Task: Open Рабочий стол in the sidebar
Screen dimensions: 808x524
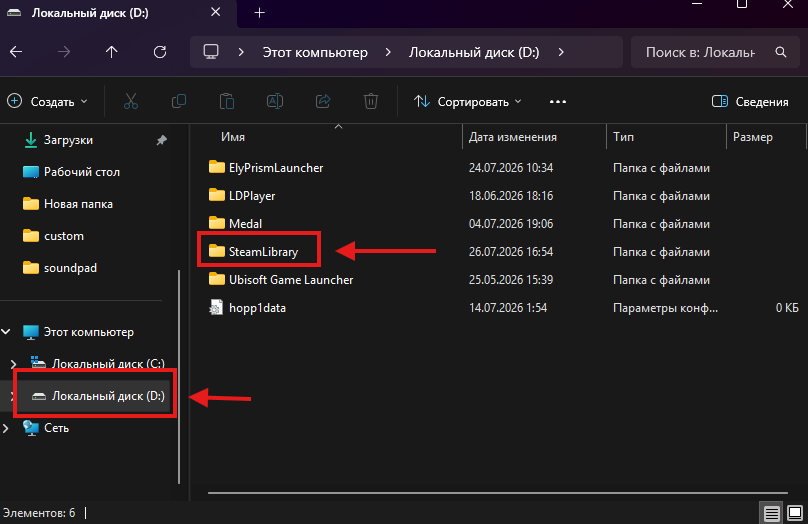Action: pyautogui.click(x=82, y=172)
